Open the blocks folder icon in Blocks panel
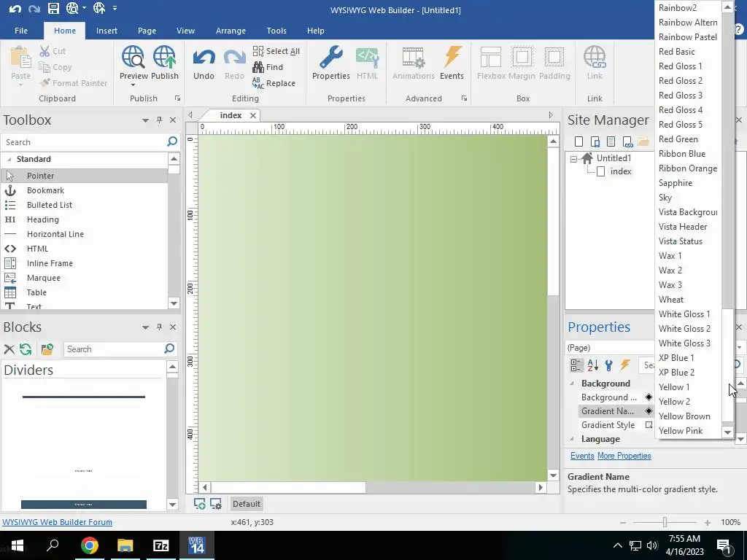This screenshot has width=747, height=560. (47, 349)
